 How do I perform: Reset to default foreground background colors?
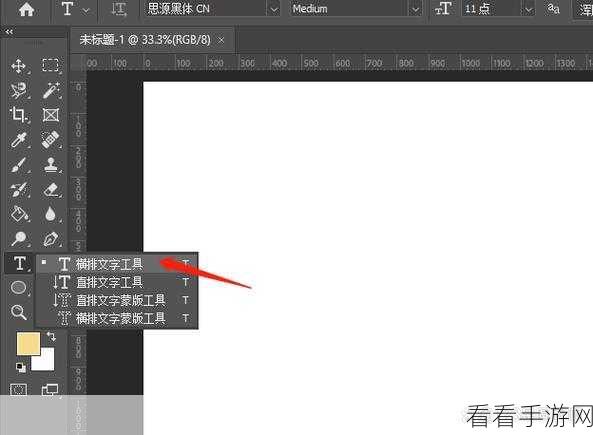pyautogui.click(x=21, y=367)
